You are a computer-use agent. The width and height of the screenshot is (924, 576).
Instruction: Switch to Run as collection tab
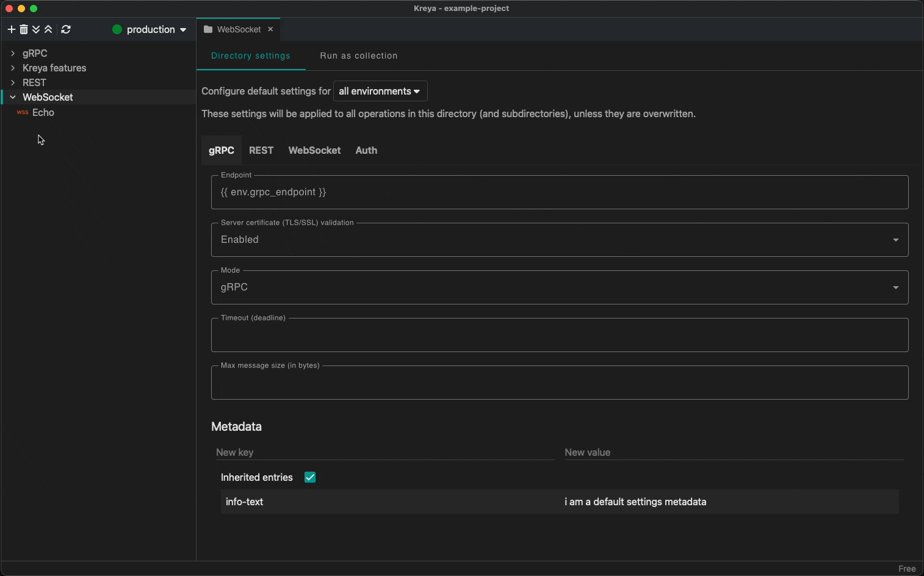point(358,56)
